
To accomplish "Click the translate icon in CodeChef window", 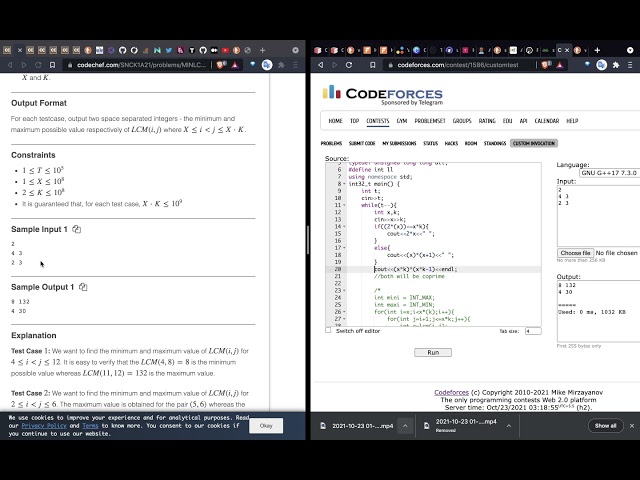I will [x=267, y=65].
